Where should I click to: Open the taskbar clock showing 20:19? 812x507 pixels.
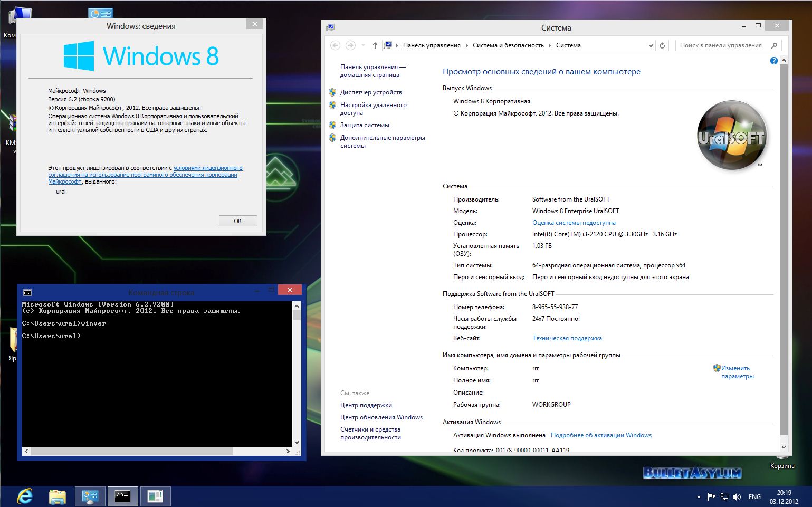pyautogui.click(x=784, y=497)
